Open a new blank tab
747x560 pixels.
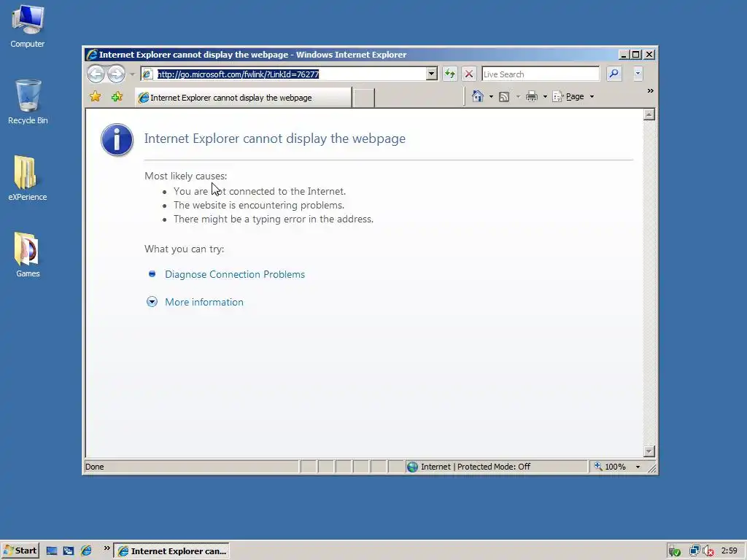pyautogui.click(x=364, y=98)
